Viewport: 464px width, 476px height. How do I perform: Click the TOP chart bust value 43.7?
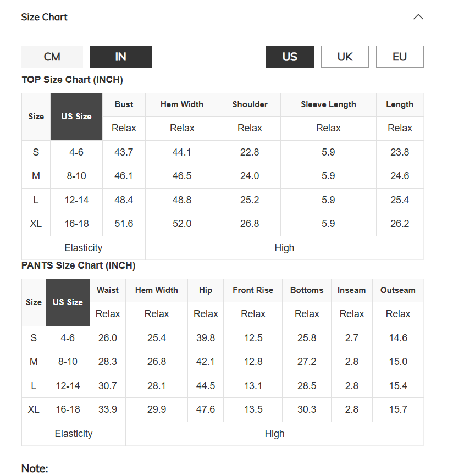[x=124, y=152]
